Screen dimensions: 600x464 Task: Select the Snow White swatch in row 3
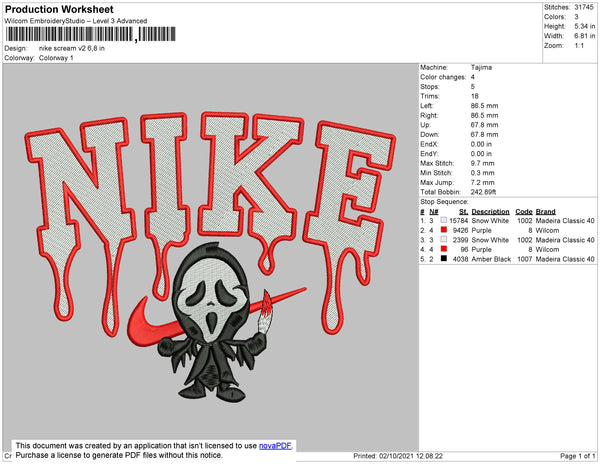pyautogui.click(x=443, y=239)
